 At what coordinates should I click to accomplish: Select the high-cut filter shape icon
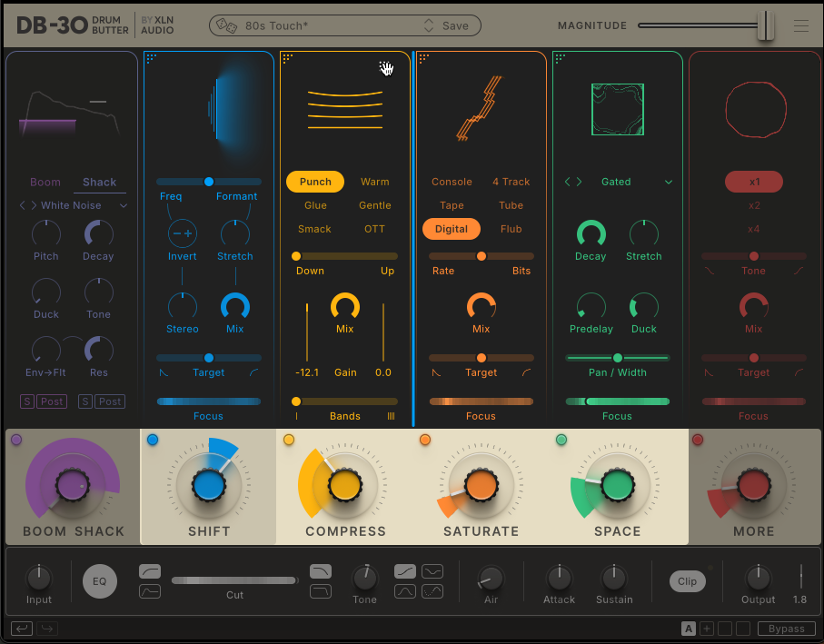tap(321, 571)
